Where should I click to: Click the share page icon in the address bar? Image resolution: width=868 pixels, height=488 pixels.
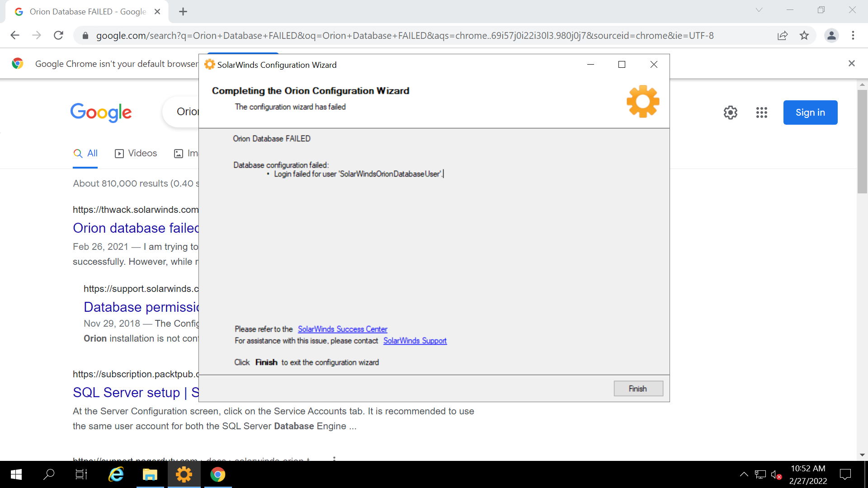point(783,35)
